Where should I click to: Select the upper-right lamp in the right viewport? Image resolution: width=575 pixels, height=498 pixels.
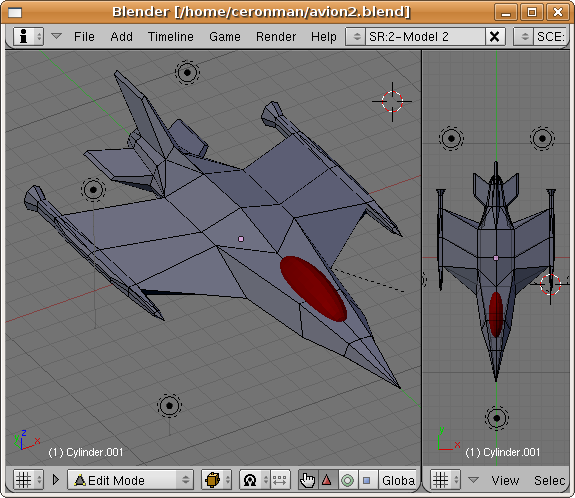point(542,138)
